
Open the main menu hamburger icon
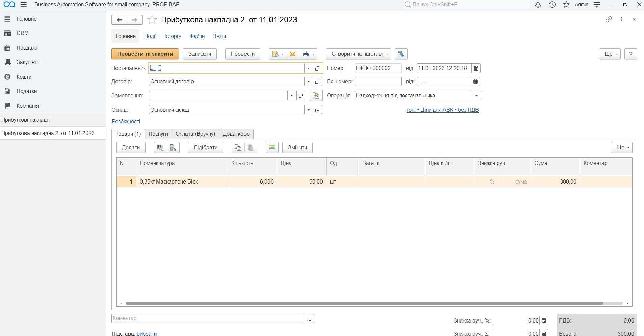point(24,5)
